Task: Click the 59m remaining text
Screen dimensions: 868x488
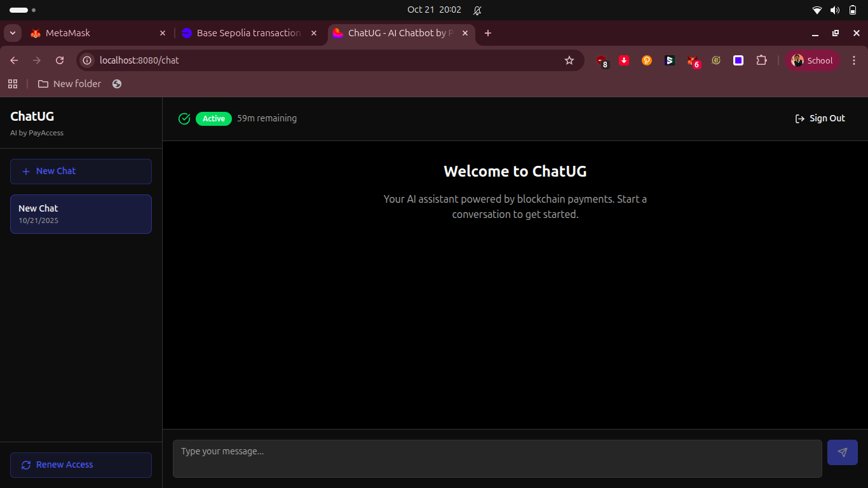Action: click(267, 118)
